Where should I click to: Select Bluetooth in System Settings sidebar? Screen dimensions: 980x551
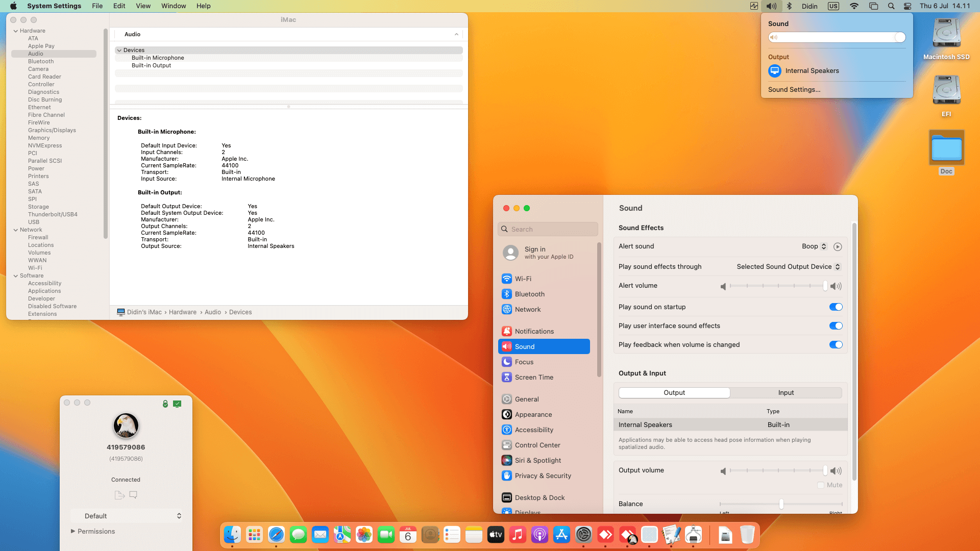(x=530, y=294)
